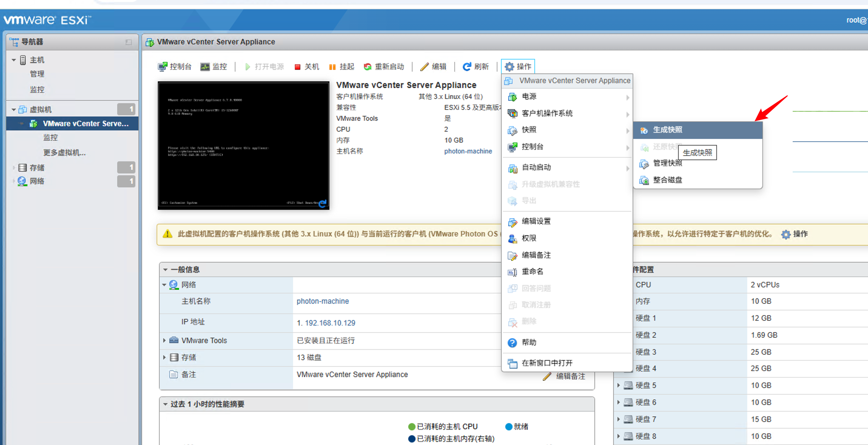Expand the VMware Tools row
Image resolution: width=868 pixels, height=445 pixels.
tap(164, 341)
